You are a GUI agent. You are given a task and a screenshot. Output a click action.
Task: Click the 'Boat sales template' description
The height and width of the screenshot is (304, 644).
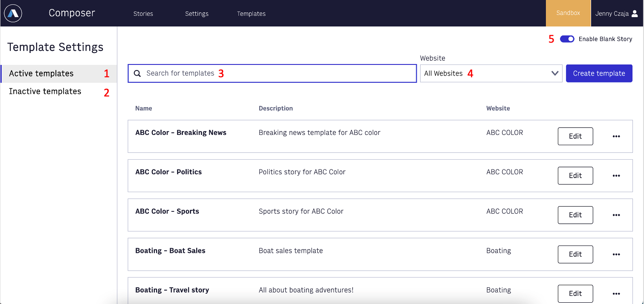(x=291, y=251)
